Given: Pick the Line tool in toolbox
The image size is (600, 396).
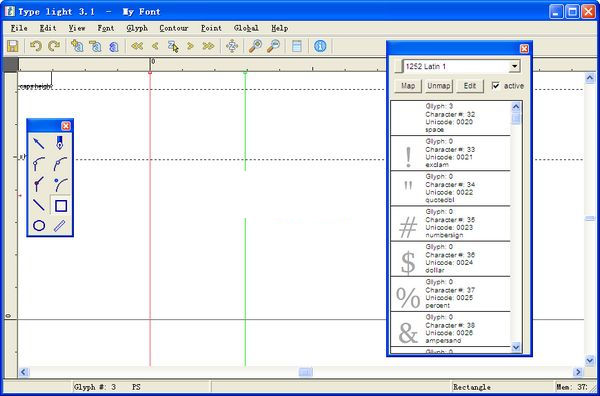Looking at the screenshot, I should [39, 205].
